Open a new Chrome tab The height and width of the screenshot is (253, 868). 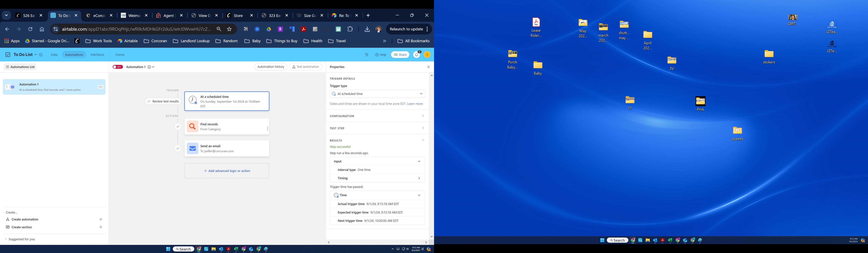tap(368, 15)
